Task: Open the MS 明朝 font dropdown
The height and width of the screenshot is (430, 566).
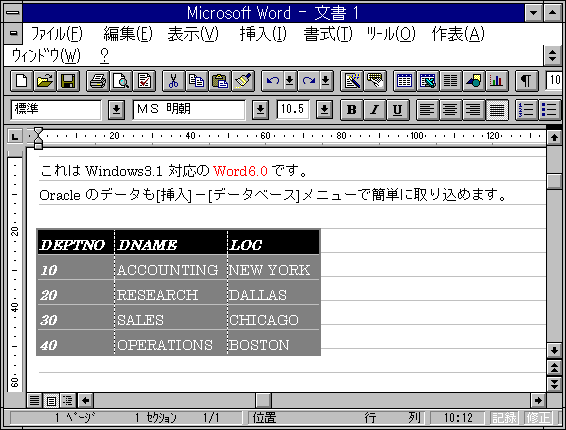Action: 260,110
